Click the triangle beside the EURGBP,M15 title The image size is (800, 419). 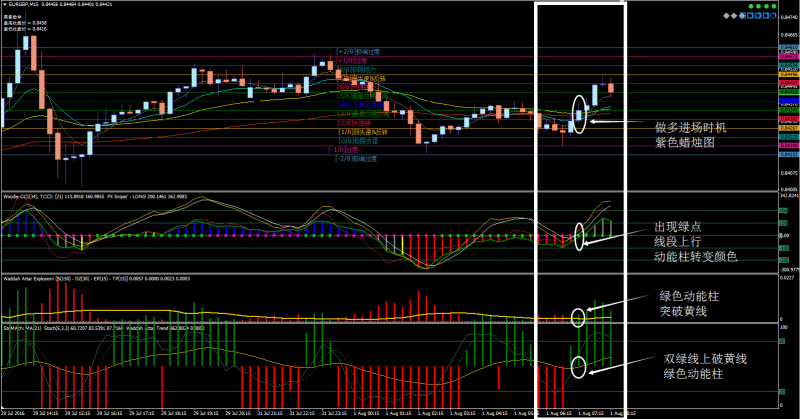[x=6, y=5]
